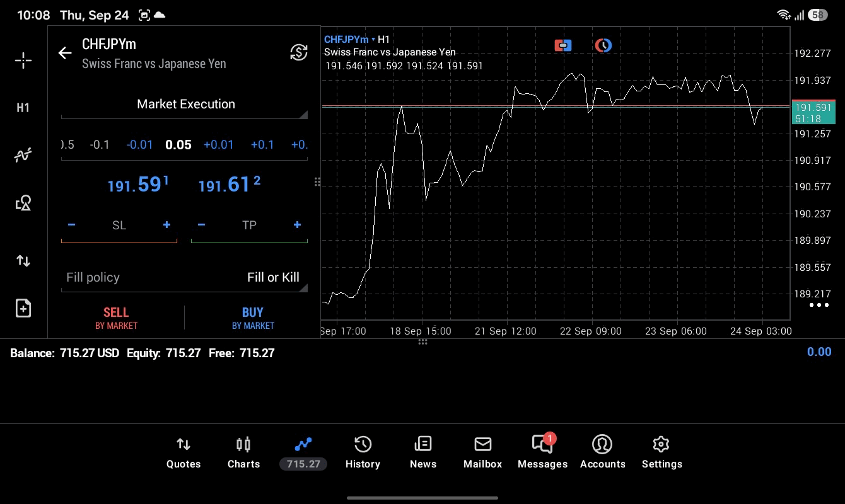Screen dimensions: 845x504
Task: Go back from the CHFJPYm order panel
Action: tap(65, 53)
